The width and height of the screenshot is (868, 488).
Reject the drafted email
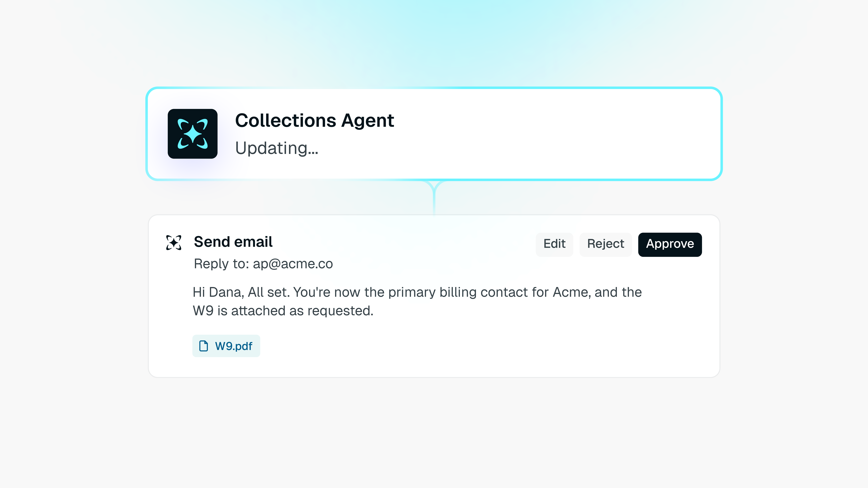[x=606, y=244]
